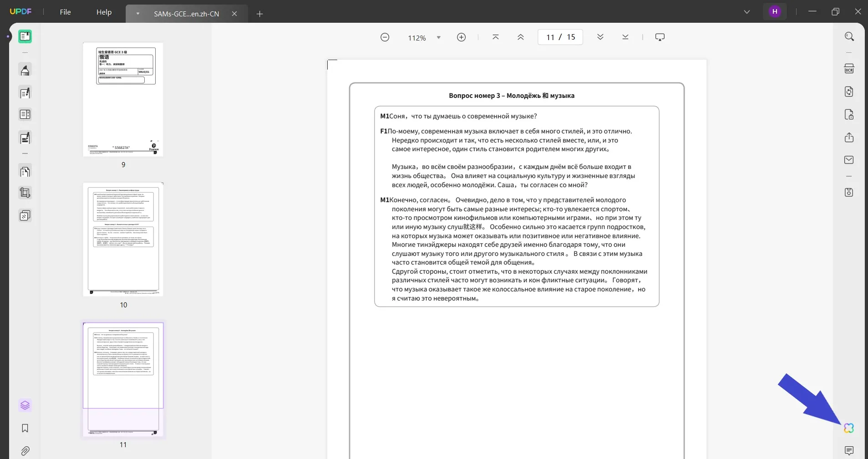Click the line starting 'М1Конечно, согласен'

(503, 200)
